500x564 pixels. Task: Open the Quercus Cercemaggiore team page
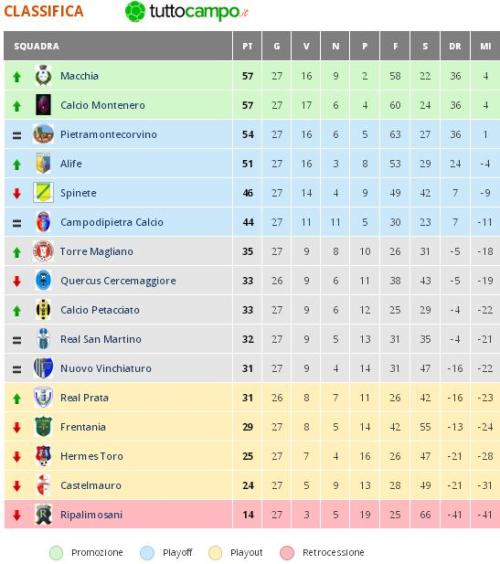coord(118,281)
